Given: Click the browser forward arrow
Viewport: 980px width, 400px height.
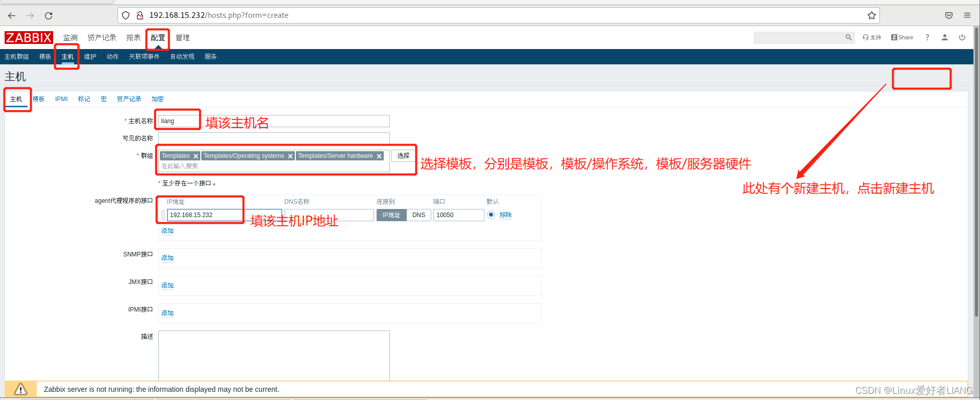Looking at the screenshot, I should tap(30, 15).
